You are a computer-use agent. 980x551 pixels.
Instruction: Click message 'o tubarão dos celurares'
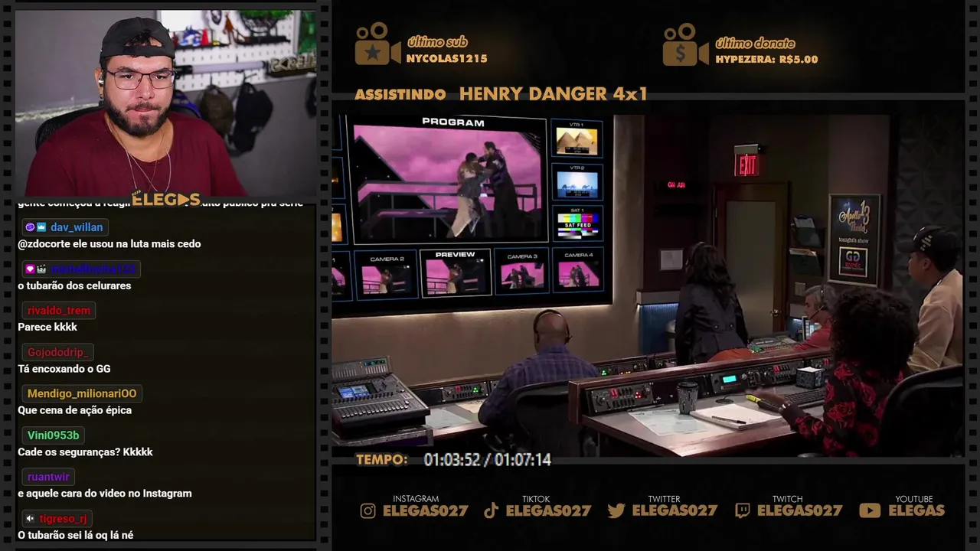click(74, 285)
